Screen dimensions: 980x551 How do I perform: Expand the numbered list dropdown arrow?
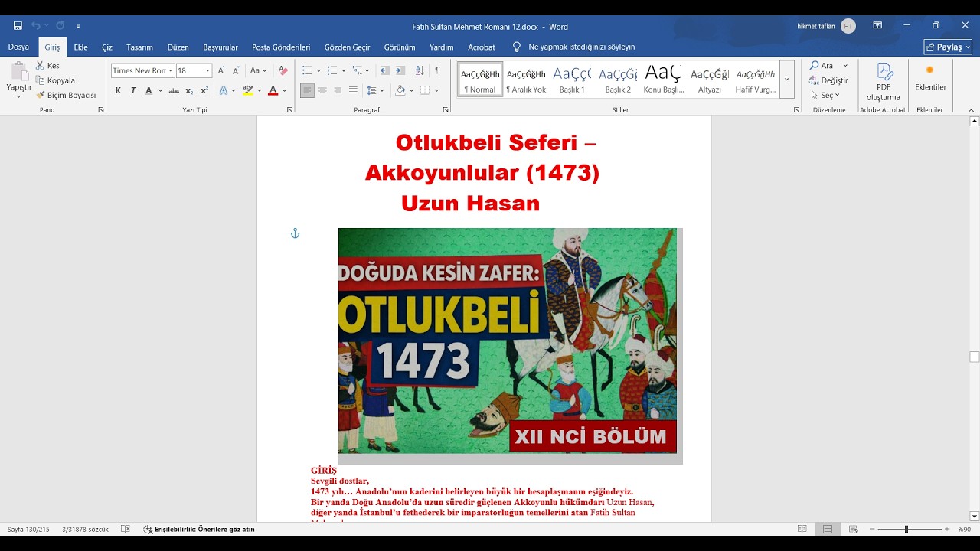click(x=344, y=70)
